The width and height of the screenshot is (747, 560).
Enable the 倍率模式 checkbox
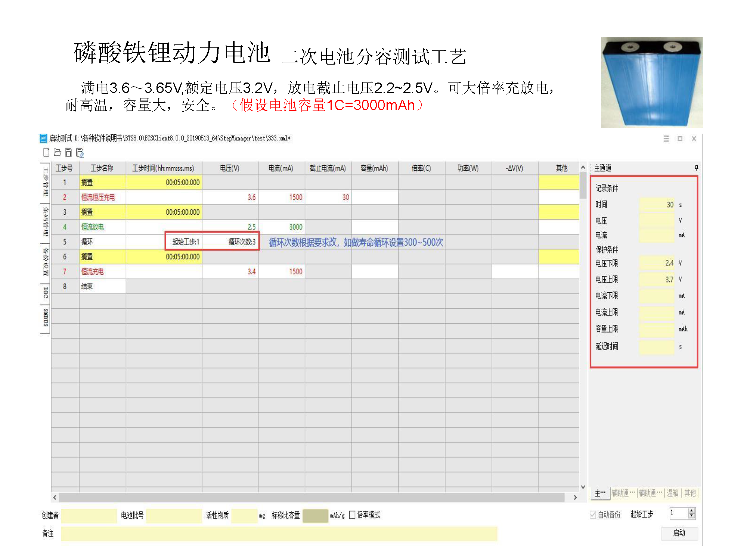352,515
